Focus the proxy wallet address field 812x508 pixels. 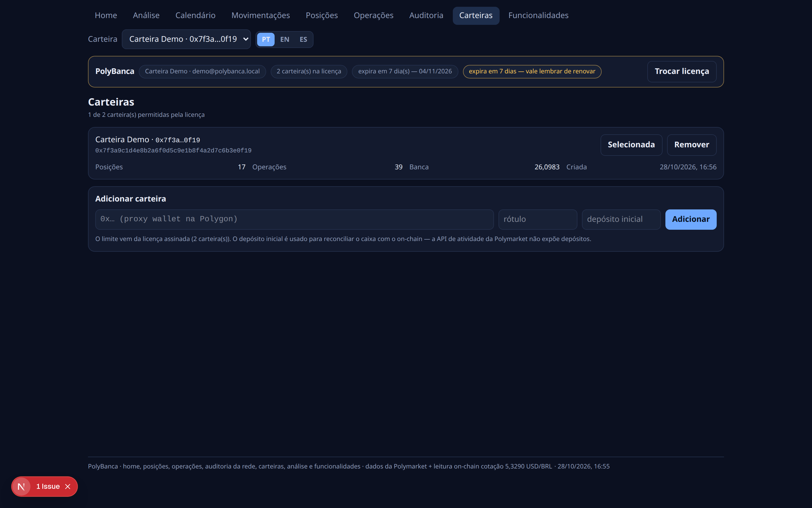point(294,219)
